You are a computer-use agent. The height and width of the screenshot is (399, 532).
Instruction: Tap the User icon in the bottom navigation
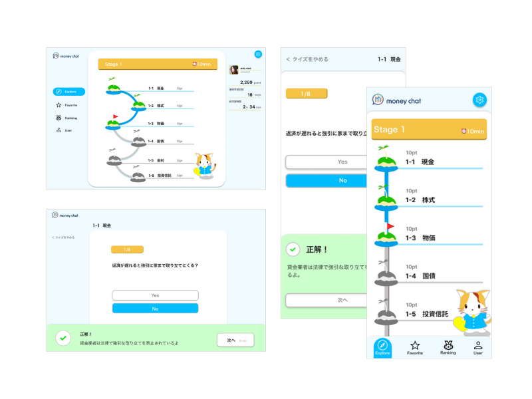coord(478,346)
